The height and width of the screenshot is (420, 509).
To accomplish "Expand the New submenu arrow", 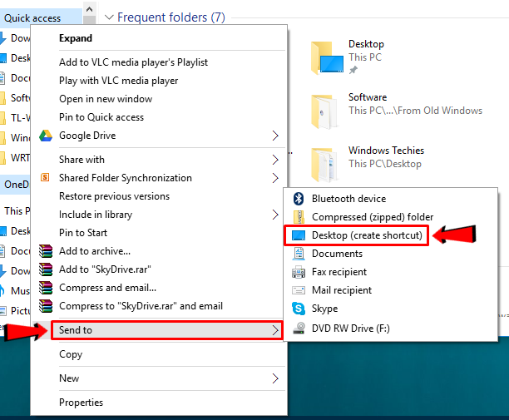I will (275, 378).
